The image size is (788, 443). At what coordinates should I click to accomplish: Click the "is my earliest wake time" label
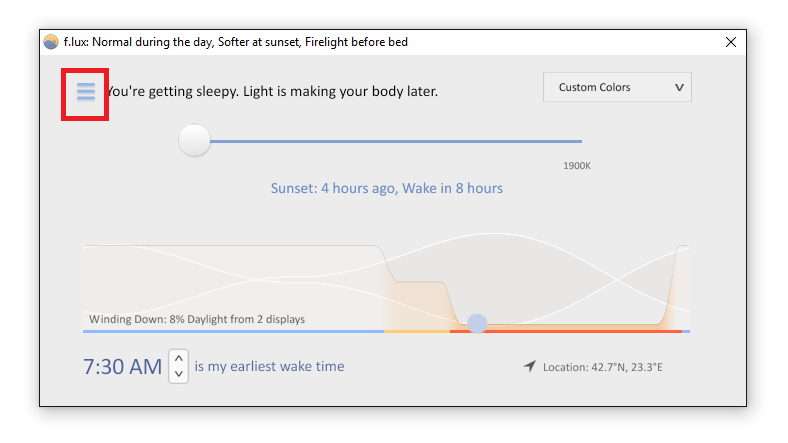coord(269,366)
